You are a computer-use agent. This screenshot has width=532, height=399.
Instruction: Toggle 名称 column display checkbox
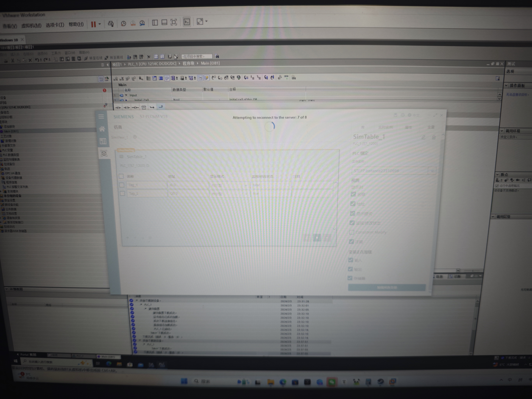353,194
